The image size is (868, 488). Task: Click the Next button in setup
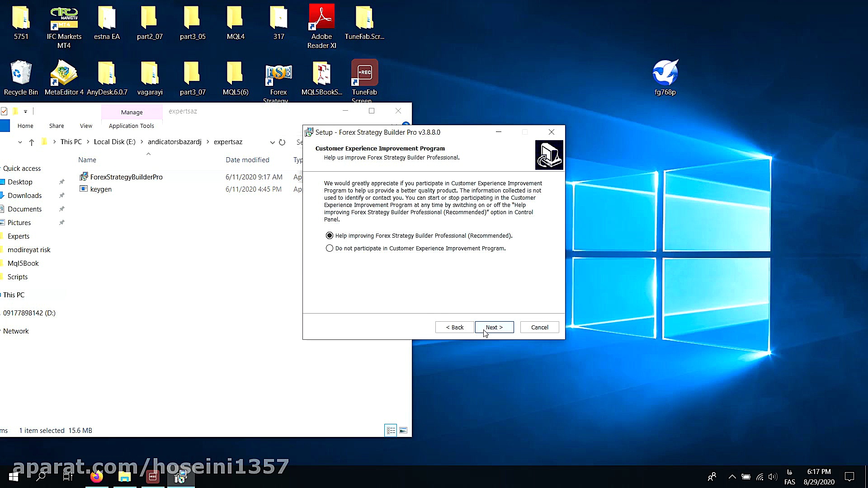click(494, 327)
